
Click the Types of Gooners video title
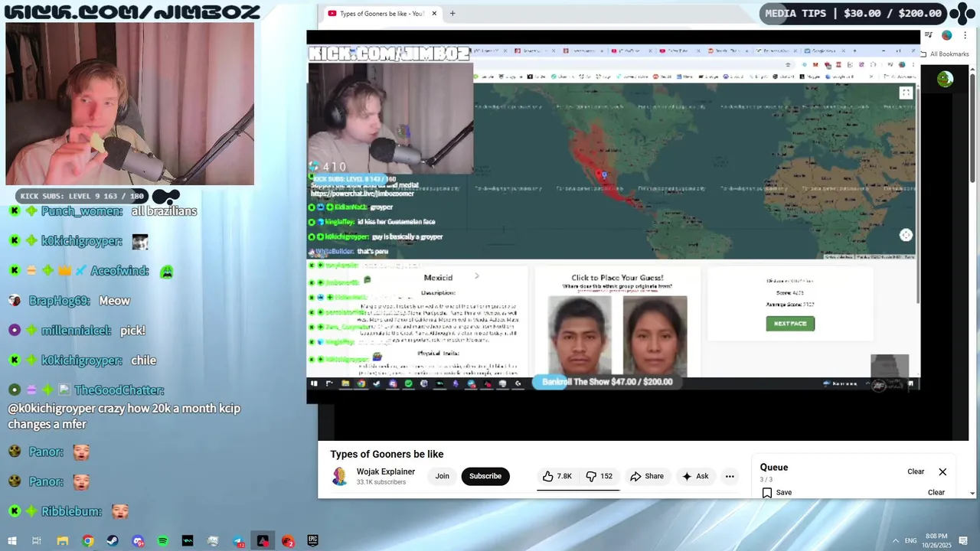[x=387, y=455]
